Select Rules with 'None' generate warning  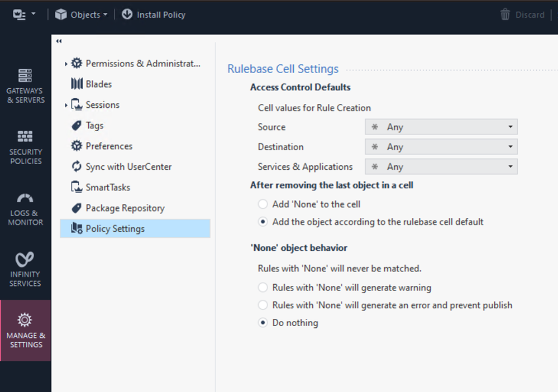pos(263,288)
